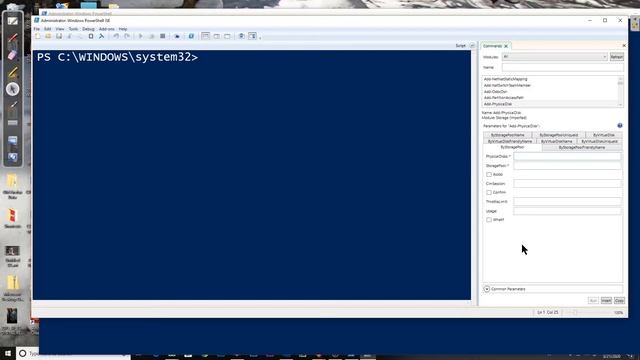Click the Show Command Add-on icon
The image size is (640, 360).
point(252,36)
